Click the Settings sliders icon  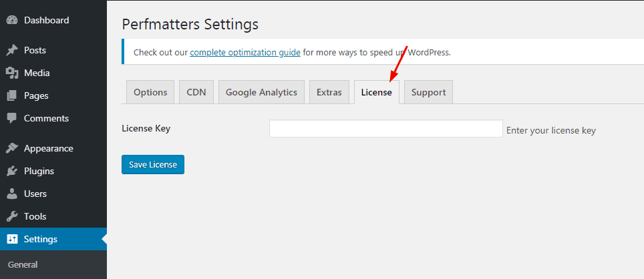(12, 239)
